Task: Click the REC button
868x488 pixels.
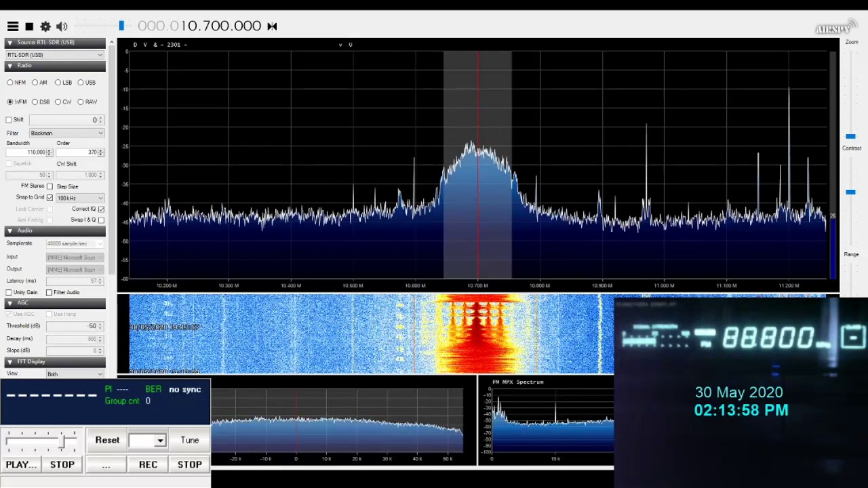Action: 148,464
